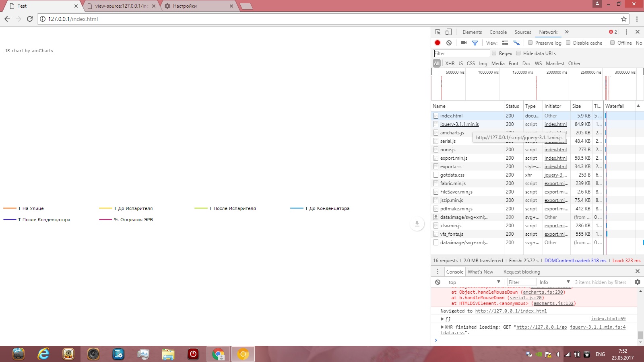Viewport: 644px width, 362px height.
Task: Tick the Hide data URLs checkbox
Action: click(x=518, y=53)
